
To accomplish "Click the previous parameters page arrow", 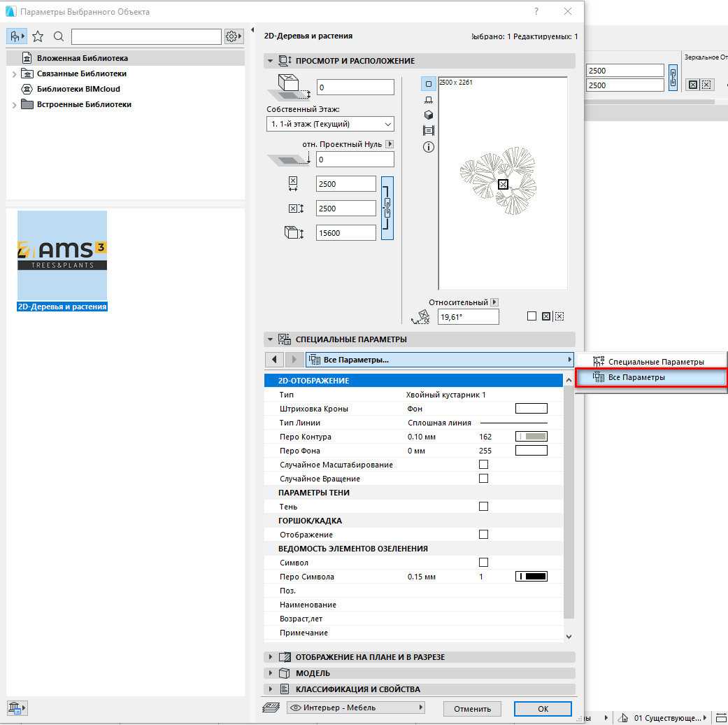I will point(274,360).
